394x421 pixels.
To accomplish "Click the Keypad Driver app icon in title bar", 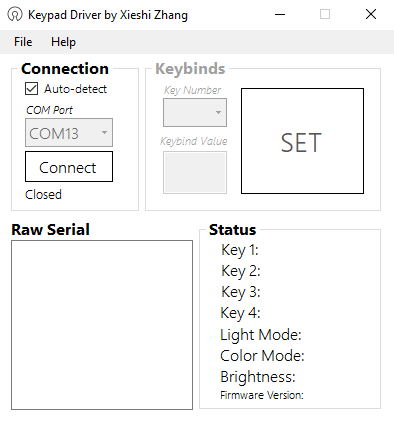I will point(15,14).
